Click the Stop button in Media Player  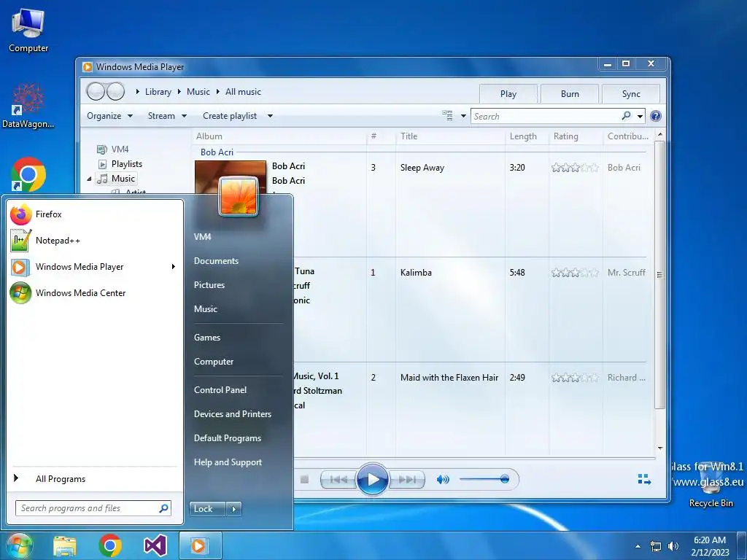[304, 480]
